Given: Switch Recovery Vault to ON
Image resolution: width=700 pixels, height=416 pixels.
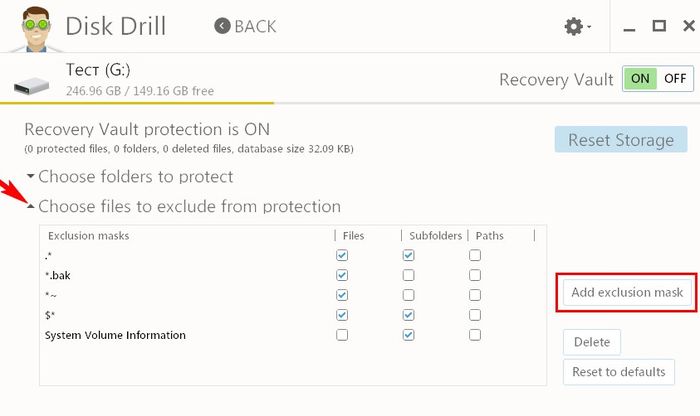Looking at the screenshot, I should point(640,78).
